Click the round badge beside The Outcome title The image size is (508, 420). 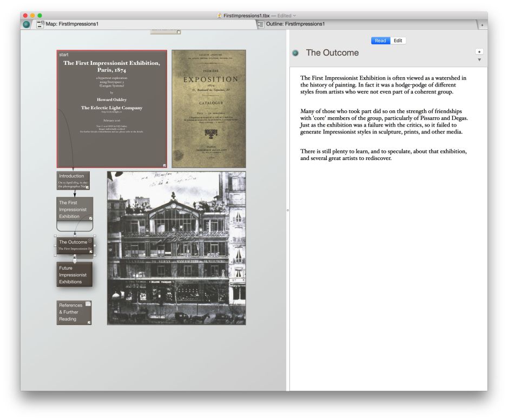(x=295, y=53)
